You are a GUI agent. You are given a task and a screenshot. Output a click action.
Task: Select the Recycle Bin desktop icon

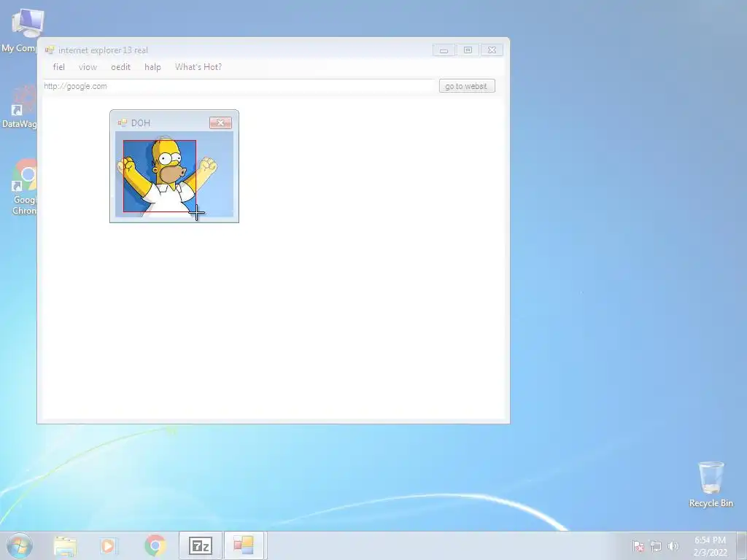coord(711,484)
